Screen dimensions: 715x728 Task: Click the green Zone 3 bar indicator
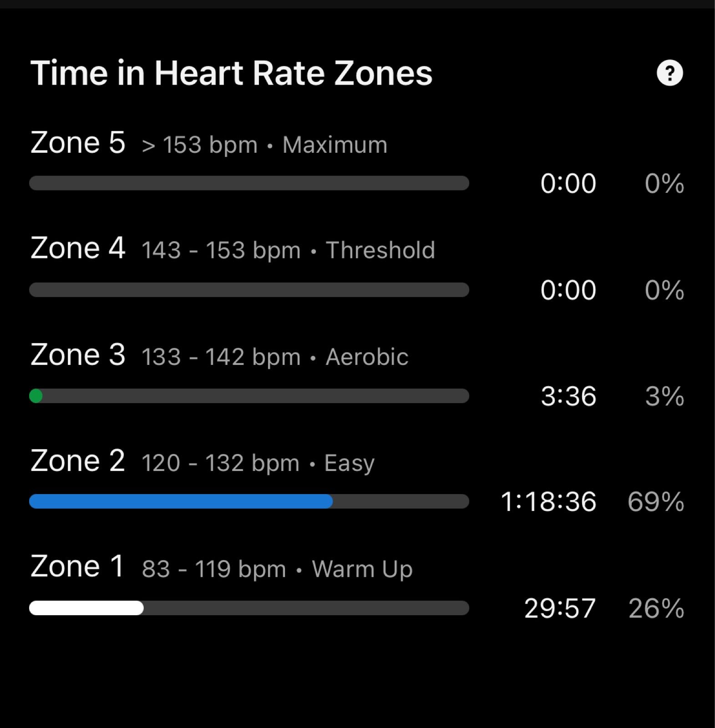tap(36, 396)
